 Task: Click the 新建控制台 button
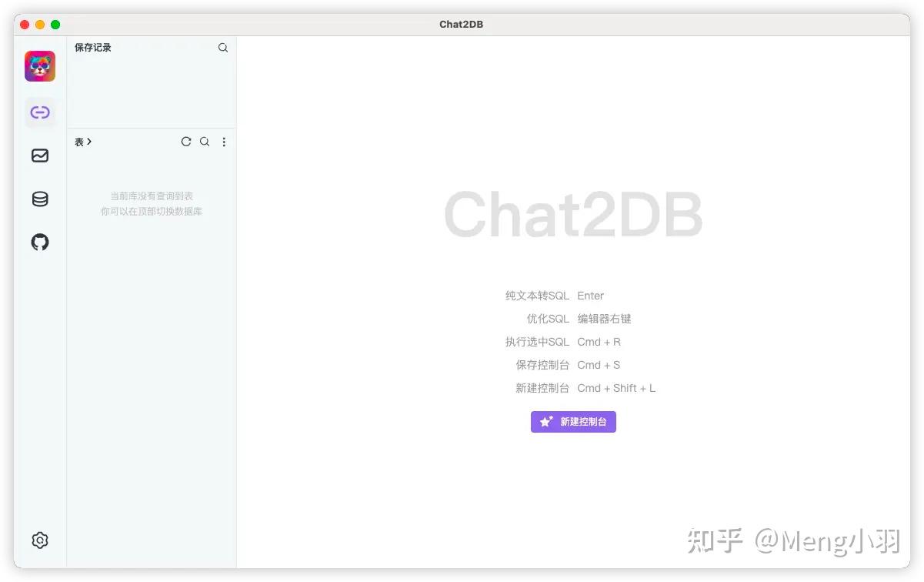[x=573, y=421]
